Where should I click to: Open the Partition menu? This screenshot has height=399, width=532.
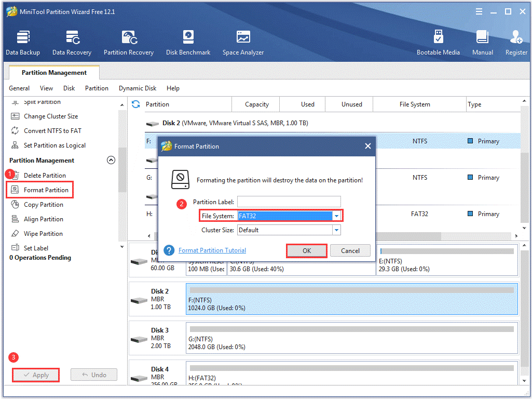(x=97, y=88)
